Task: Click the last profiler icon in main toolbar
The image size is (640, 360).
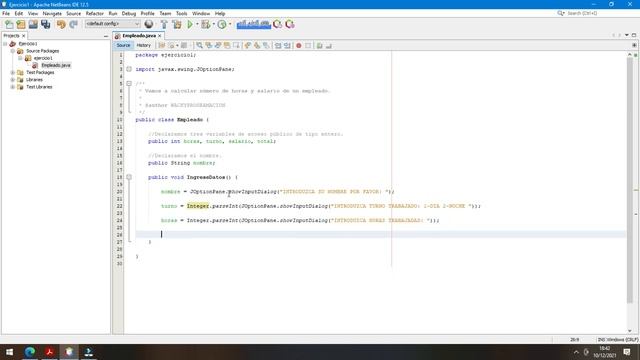Action: [x=290, y=24]
